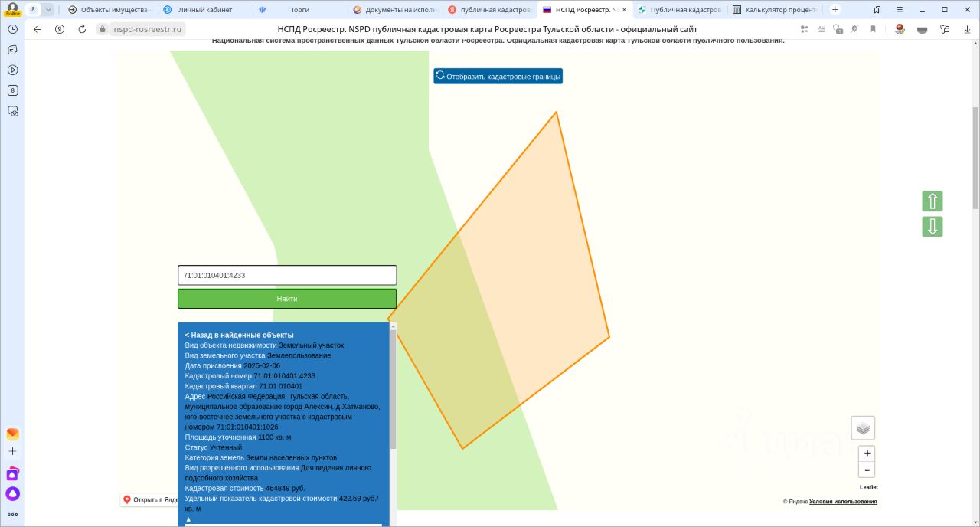Image resolution: width=980 pixels, height=527 pixels.
Task: Click the date value 2025-02-06
Action: [262, 365]
